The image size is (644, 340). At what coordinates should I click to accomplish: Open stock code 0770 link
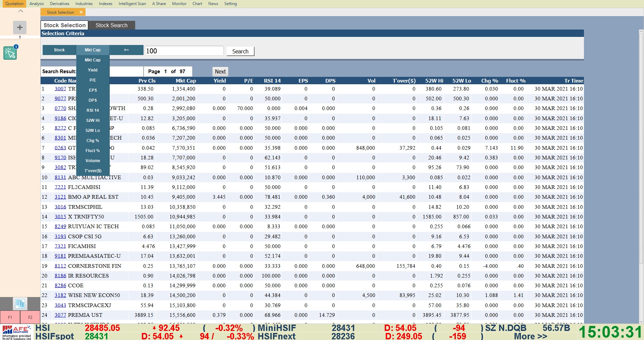[60, 108]
